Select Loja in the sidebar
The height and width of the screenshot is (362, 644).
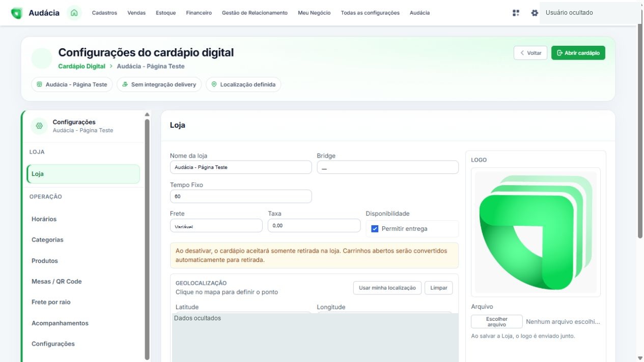pyautogui.click(x=83, y=174)
